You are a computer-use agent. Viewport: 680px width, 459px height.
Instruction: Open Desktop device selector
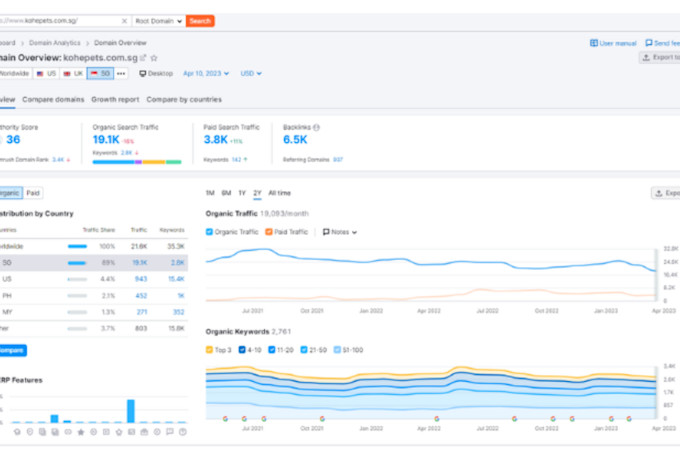pyautogui.click(x=156, y=73)
